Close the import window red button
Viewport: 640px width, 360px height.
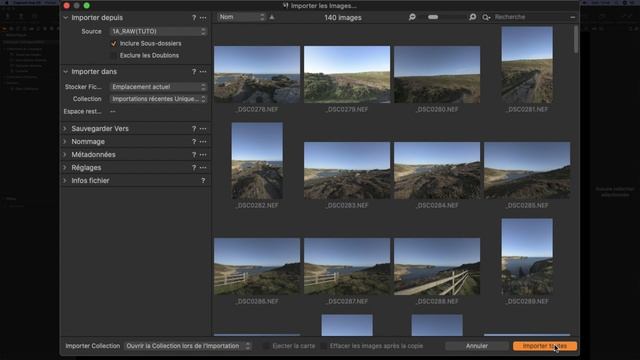pyautogui.click(x=67, y=6)
